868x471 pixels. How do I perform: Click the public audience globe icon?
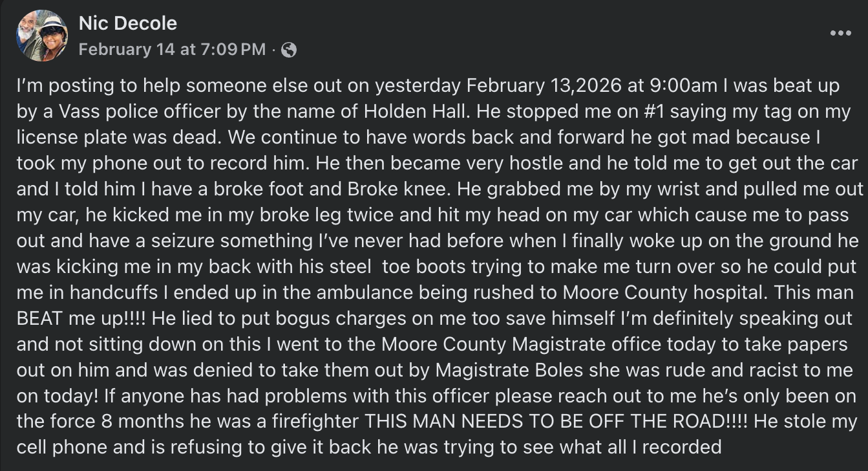pos(289,50)
